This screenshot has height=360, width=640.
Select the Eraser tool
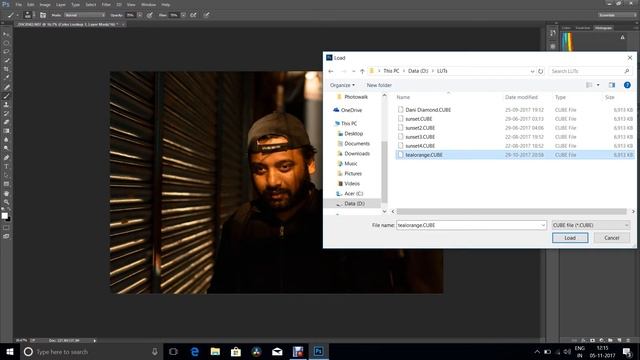click(6, 122)
